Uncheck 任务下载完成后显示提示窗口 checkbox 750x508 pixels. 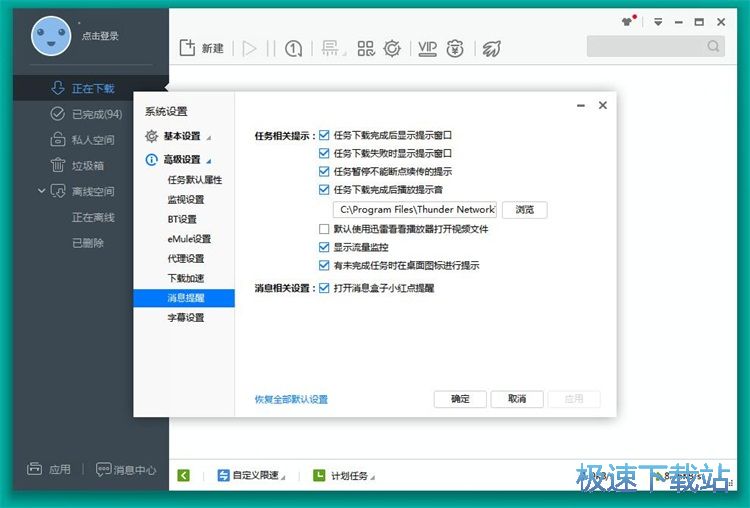[324, 135]
